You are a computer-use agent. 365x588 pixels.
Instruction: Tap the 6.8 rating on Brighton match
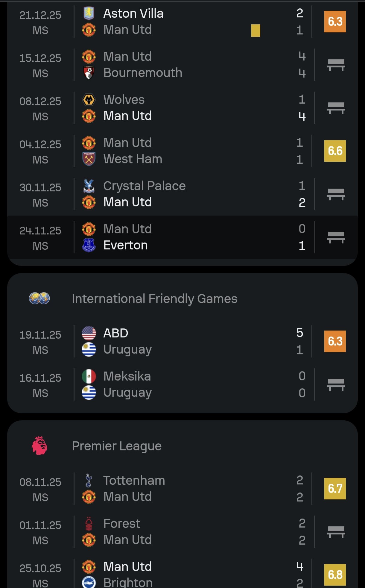[335, 575]
